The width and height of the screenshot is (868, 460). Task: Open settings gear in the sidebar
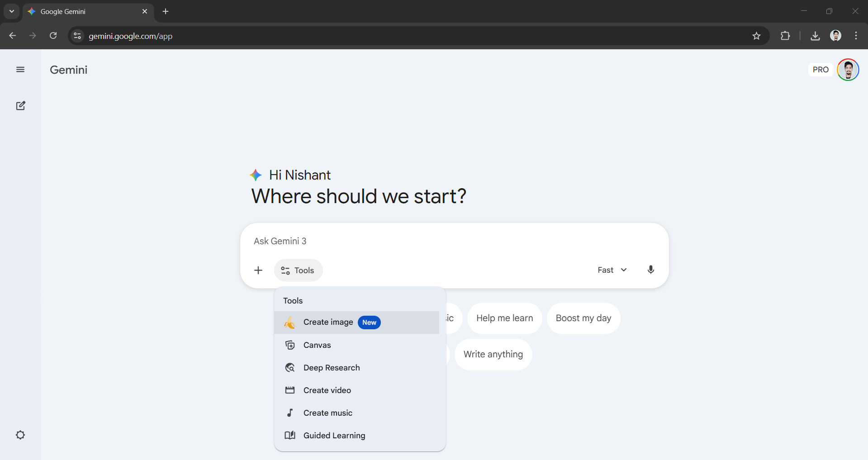(x=20, y=435)
